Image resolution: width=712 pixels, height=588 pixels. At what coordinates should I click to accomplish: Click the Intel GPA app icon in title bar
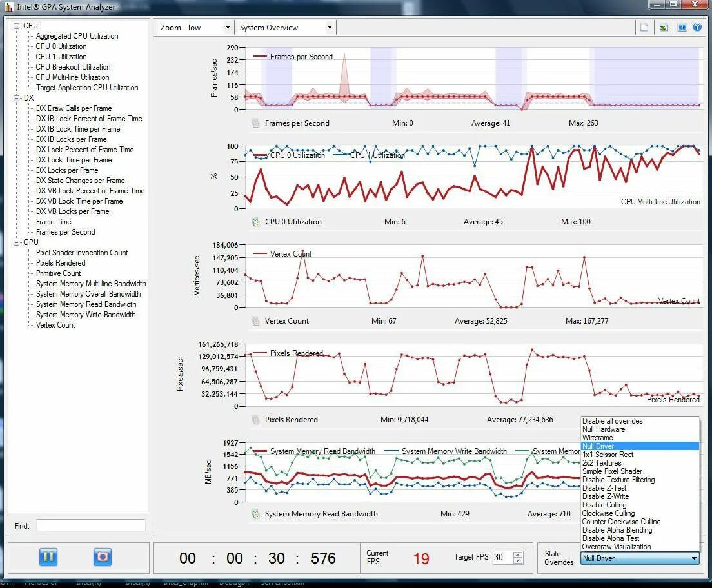(x=8, y=6)
